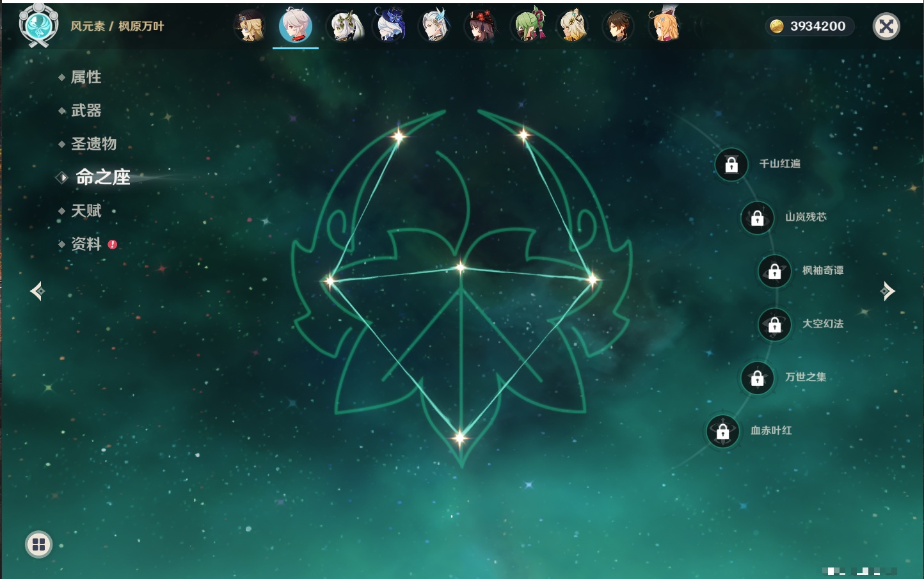Open the 圣遗物 artifacts menu
924x579 pixels.
click(x=94, y=144)
